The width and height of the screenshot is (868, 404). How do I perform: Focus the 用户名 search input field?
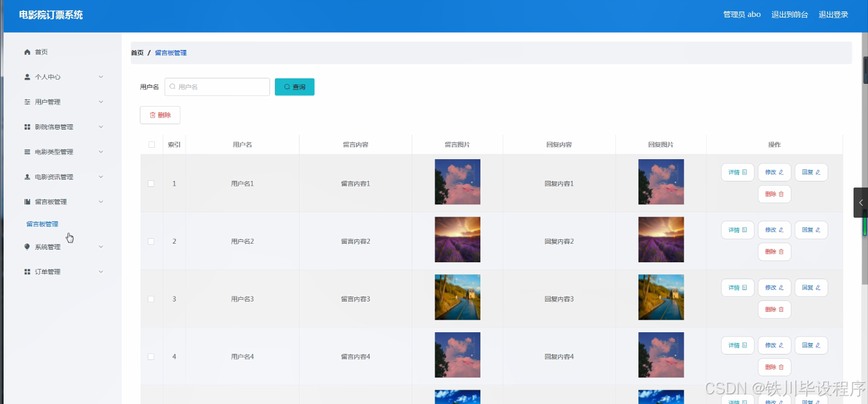tap(217, 87)
